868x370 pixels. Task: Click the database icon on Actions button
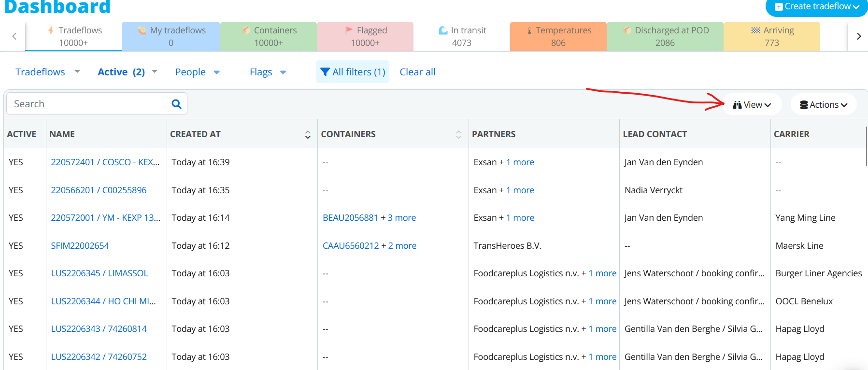coord(804,105)
